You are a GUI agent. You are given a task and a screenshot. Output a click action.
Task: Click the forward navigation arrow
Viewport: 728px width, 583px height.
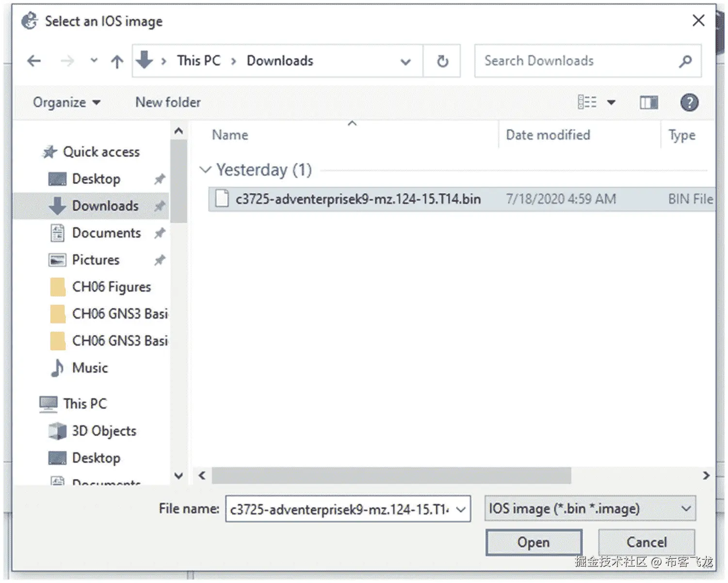pyautogui.click(x=67, y=61)
